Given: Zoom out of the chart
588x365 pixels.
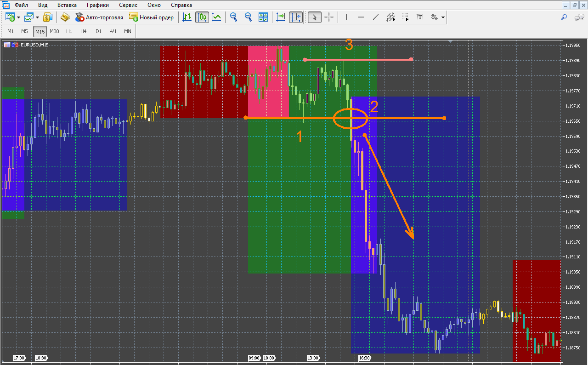Looking at the screenshot, I should [249, 17].
